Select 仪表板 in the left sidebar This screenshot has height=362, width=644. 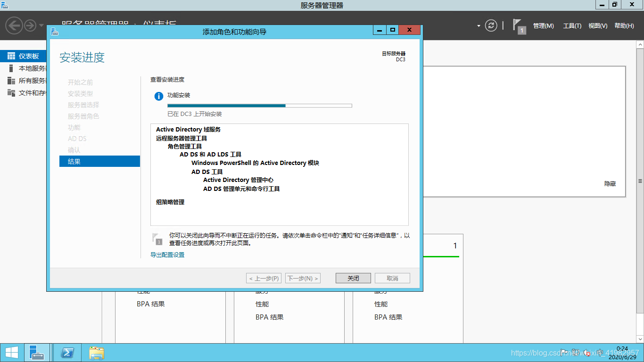point(24,56)
